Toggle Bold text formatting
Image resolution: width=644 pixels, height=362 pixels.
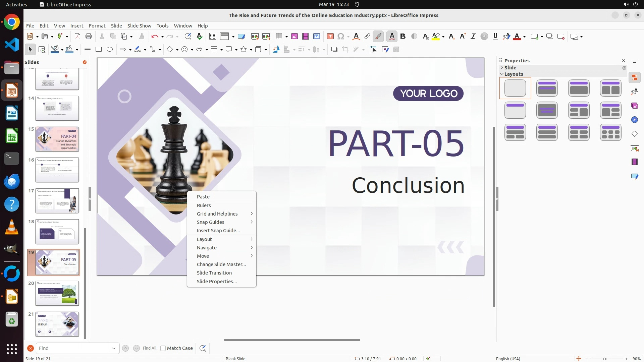pyautogui.click(x=403, y=37)
